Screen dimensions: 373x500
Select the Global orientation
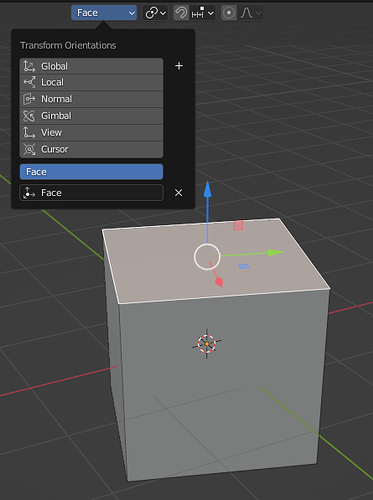91,66
